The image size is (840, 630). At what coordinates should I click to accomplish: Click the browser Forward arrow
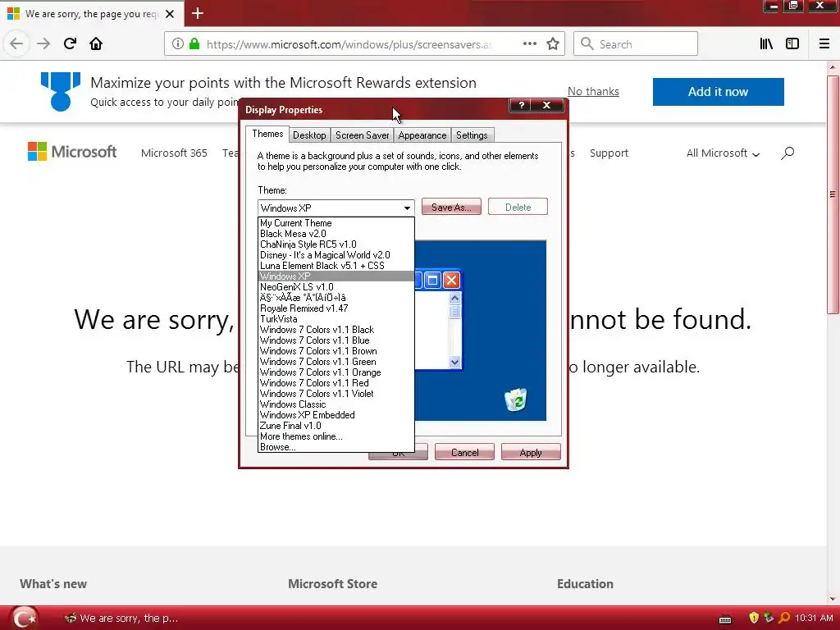coord(43,44)
